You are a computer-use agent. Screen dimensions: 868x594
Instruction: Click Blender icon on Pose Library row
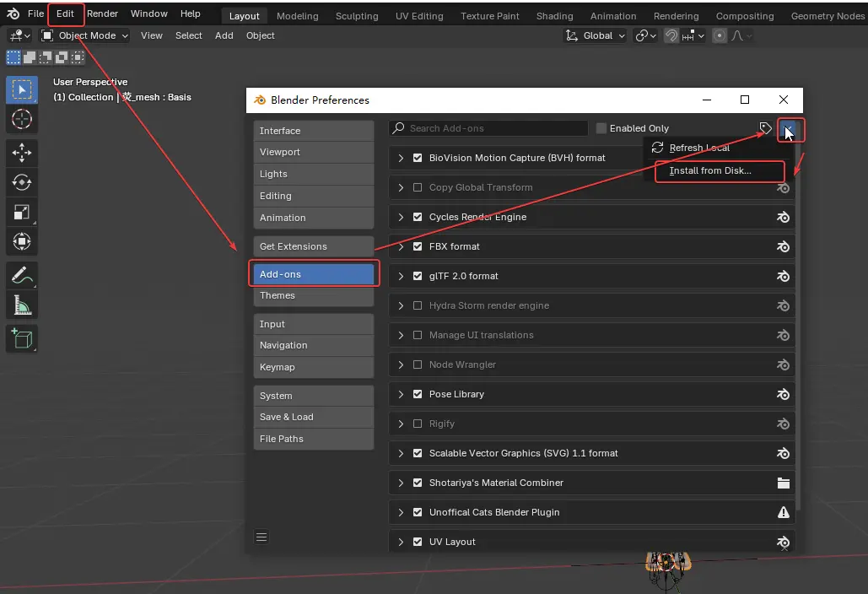784,394
